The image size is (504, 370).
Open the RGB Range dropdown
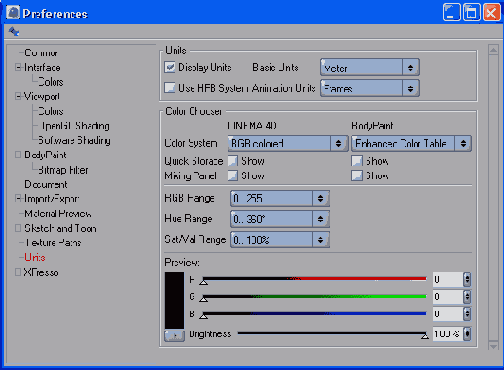280,199
